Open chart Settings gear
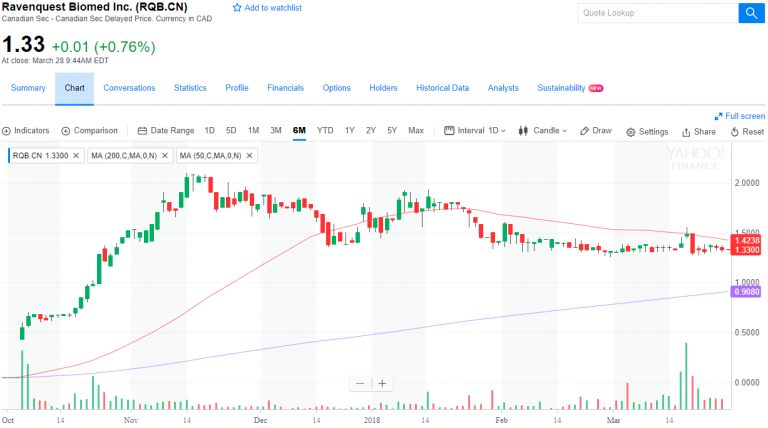Screen dimensions: 768x428 [631, 132]
